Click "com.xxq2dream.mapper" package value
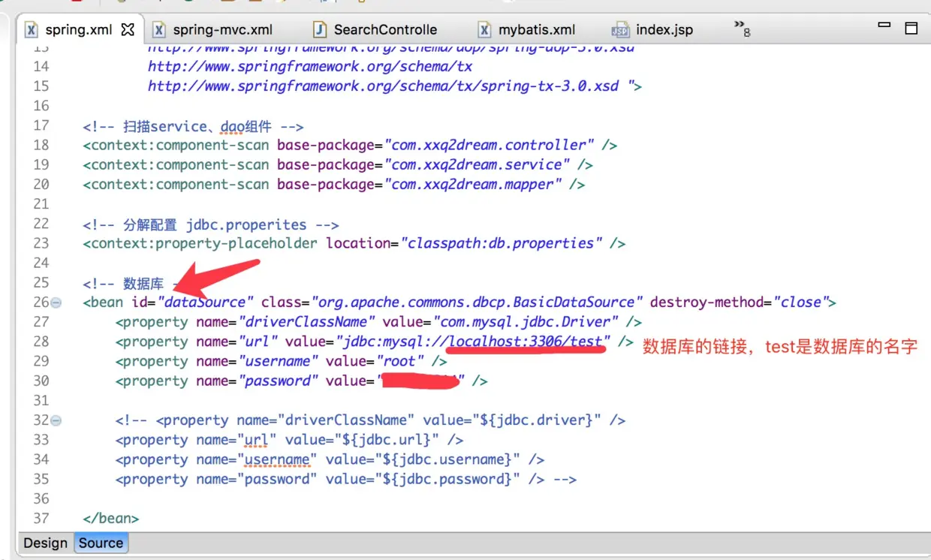931x560 pixels. coord(473,184)
